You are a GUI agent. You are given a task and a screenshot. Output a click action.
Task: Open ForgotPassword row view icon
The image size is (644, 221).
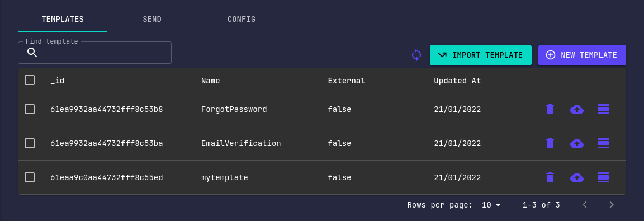point(603,109)
